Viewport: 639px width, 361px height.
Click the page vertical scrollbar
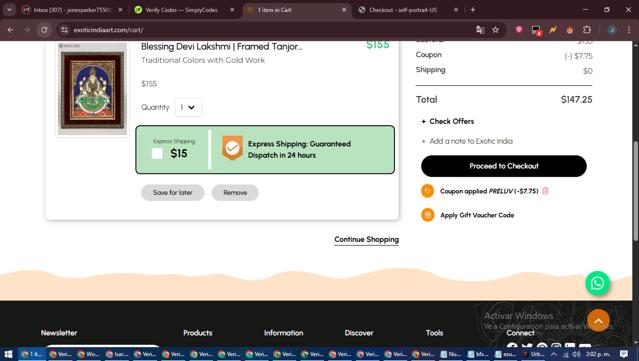(635, 191)
